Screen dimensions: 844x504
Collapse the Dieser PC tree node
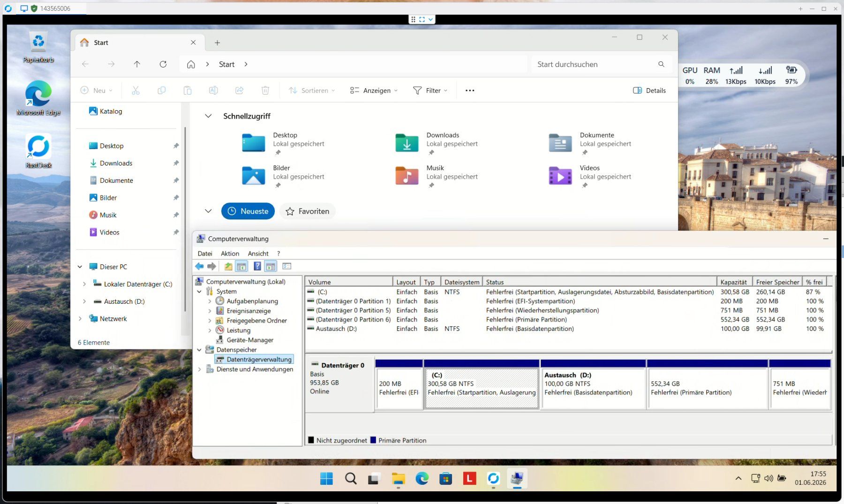(x=80, y=267)
